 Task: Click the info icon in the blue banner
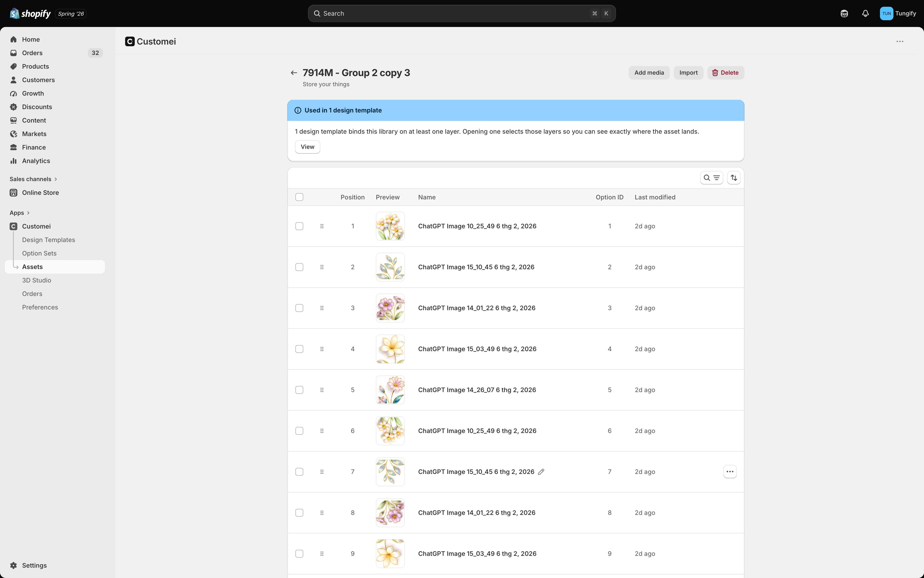pos(298,111)
